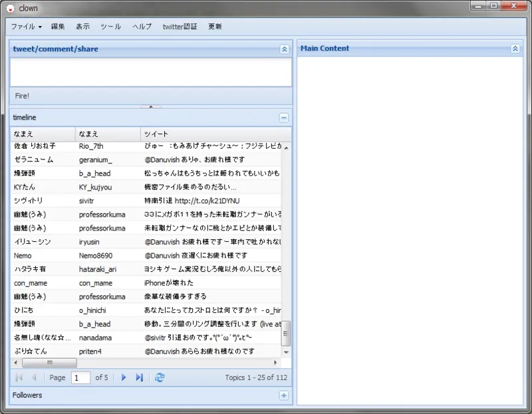Click the 更新 button in menu bar

pos(215,27)
